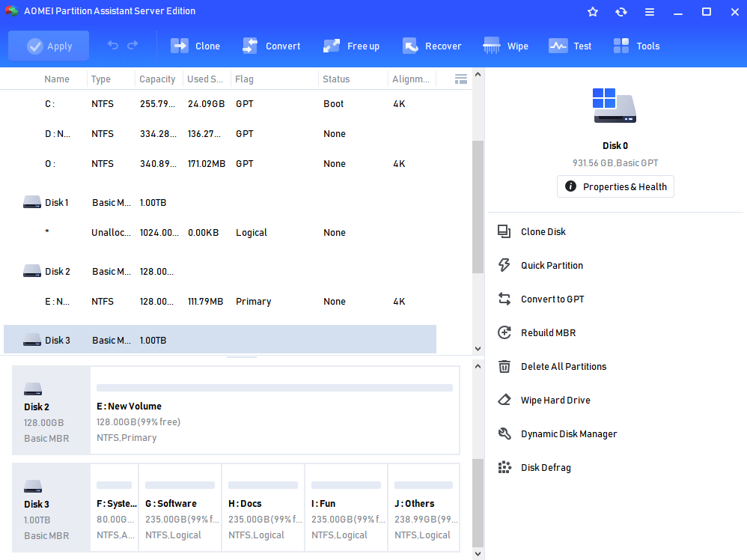The height and width of the screenshot is (560, 747).
Task: Select the J: Others partition block
Action: [424, 508]
